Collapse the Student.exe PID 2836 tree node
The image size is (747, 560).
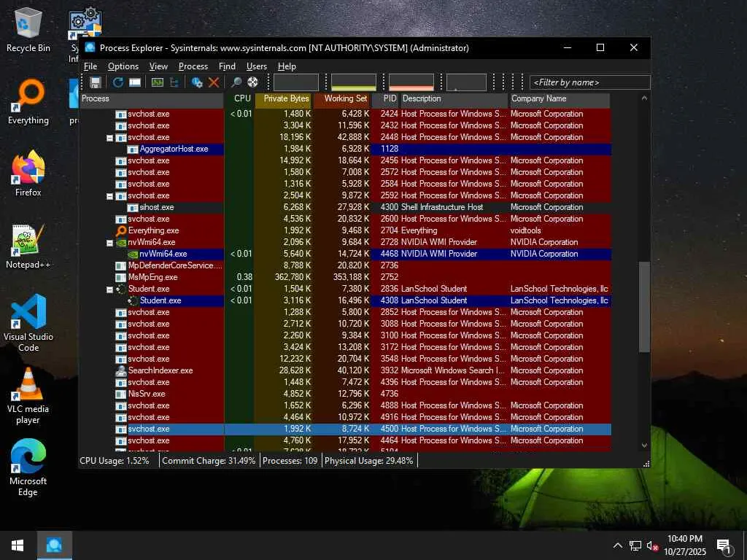[109, 289]
